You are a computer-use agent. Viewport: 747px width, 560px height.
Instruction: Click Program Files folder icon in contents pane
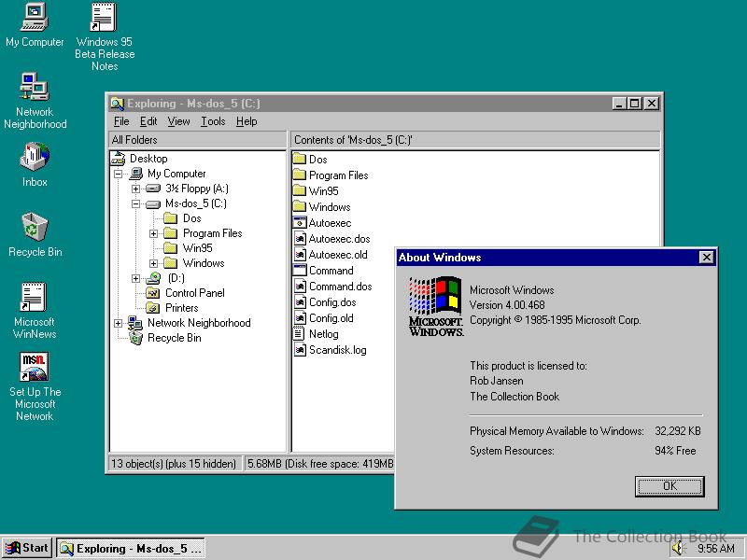pos(299,175)
